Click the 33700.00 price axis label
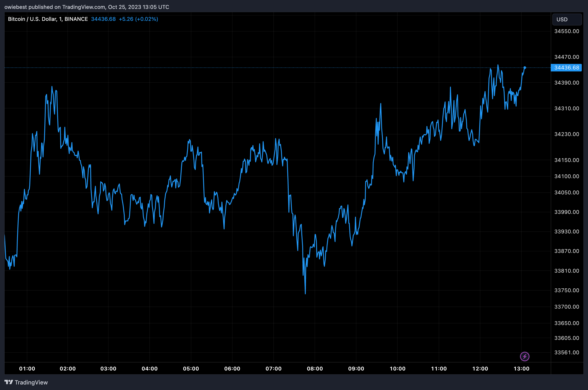 (567, 307)
